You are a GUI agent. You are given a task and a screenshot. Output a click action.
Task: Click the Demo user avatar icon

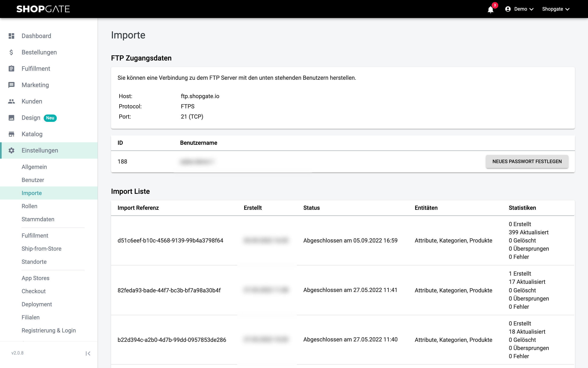pos(508,9)
